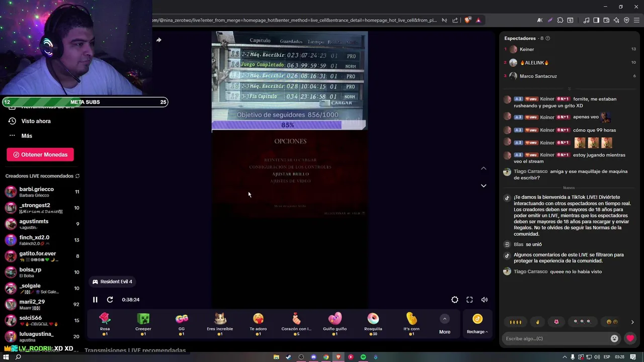644x362 pixels.
Task: Send flower quick emoji reaction
Action: point(556,322)
